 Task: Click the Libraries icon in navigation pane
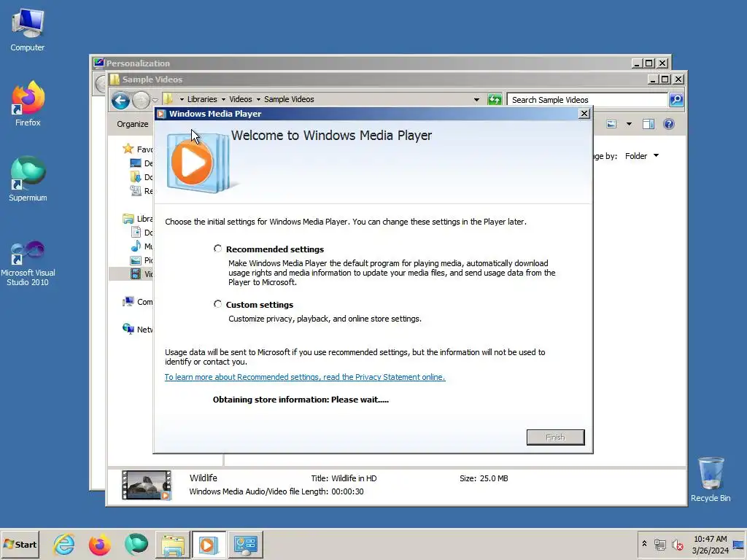click(128, 219)
